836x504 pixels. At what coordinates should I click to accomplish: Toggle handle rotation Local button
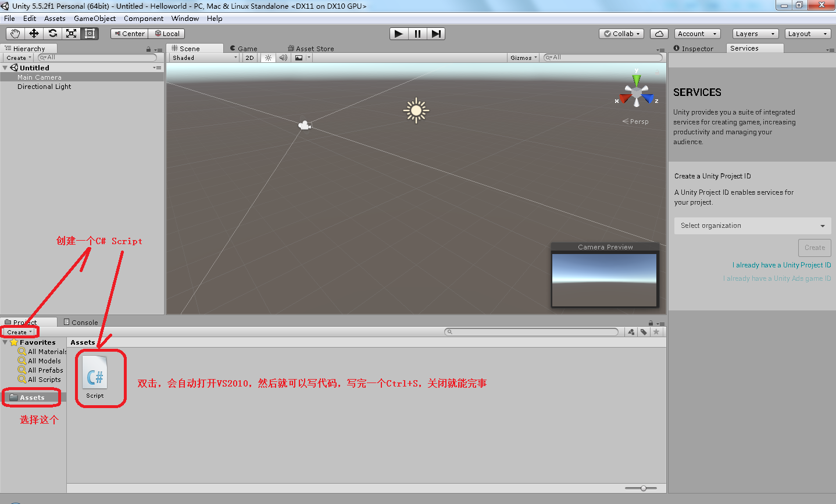click(x=166, y=34)
